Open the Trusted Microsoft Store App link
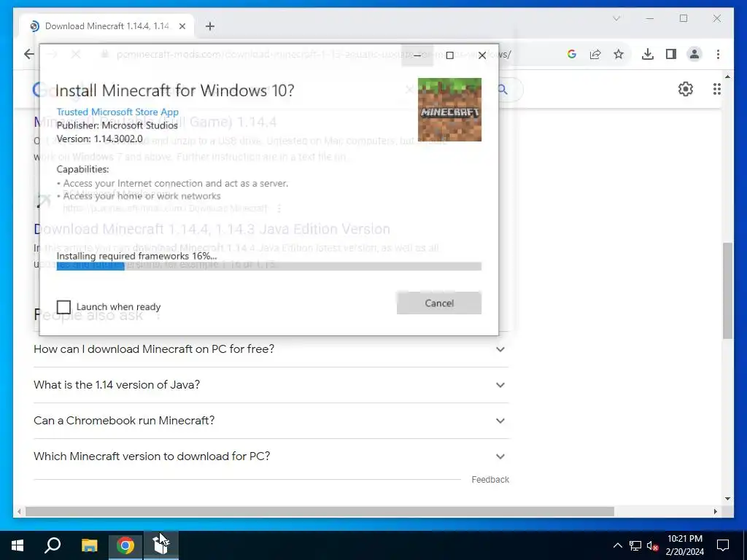 tap(117, 112)
